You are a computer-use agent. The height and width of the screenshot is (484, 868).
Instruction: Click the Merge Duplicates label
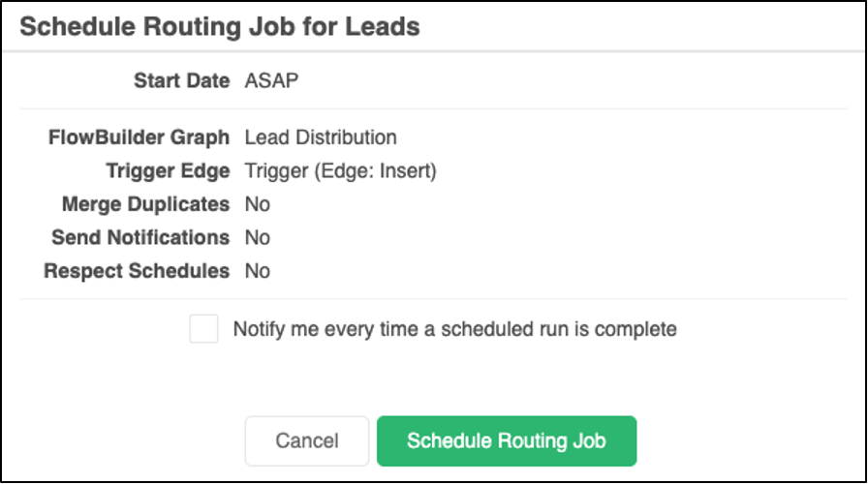pos(145,204)
